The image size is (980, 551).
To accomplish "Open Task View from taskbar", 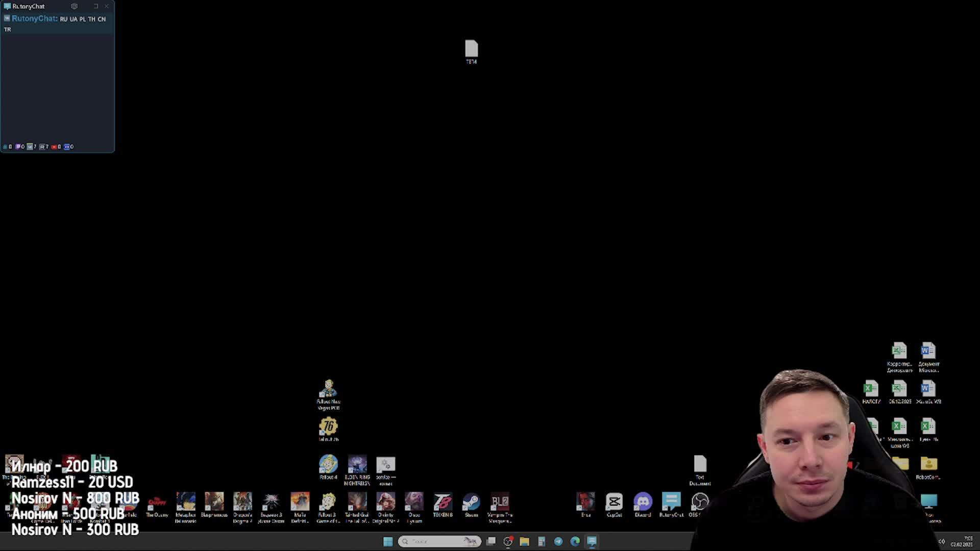I will pos(491,541).
